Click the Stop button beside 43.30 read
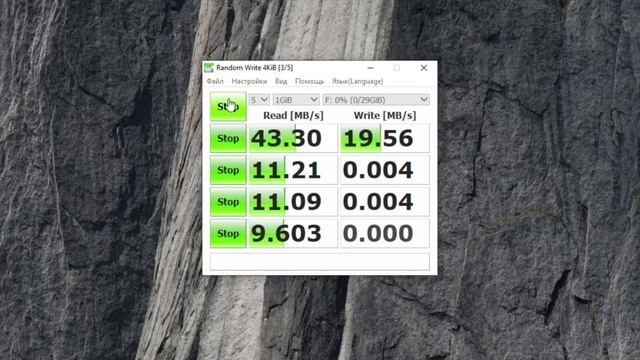The image size is (640, 360). tap(228, 138)
